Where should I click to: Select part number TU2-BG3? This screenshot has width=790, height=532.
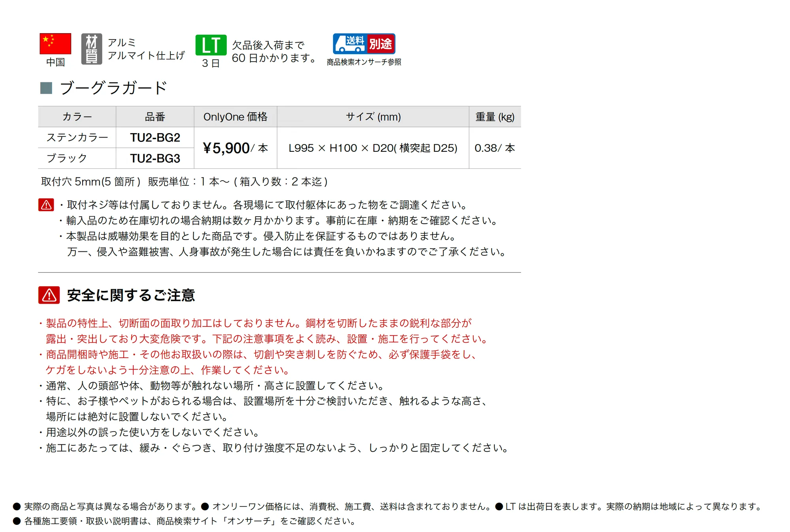155,158
